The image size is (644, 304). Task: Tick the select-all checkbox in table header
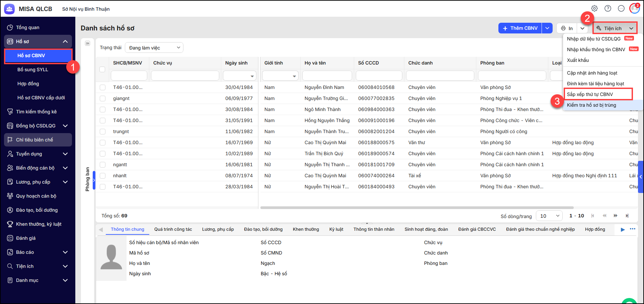[102, 69]
